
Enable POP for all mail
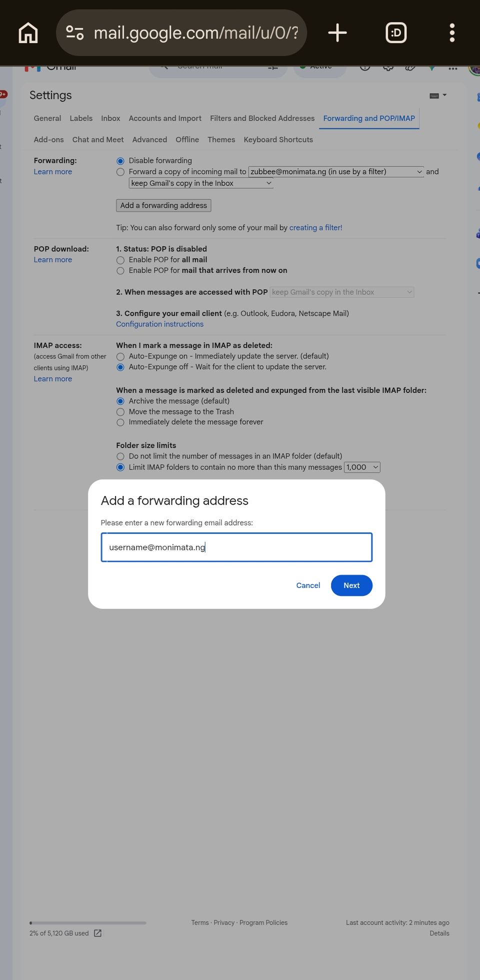pyautogui.click(x=120, y=260)
